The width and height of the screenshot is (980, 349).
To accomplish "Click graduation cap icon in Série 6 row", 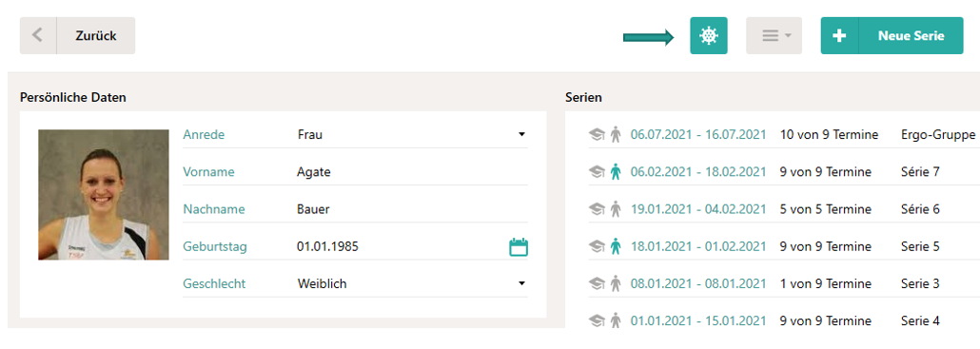I will click(597, 209).
